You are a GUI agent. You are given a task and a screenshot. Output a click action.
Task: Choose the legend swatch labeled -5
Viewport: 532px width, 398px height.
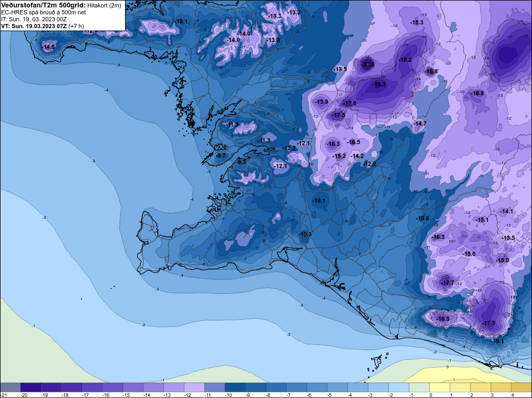(x=337, y=387)
